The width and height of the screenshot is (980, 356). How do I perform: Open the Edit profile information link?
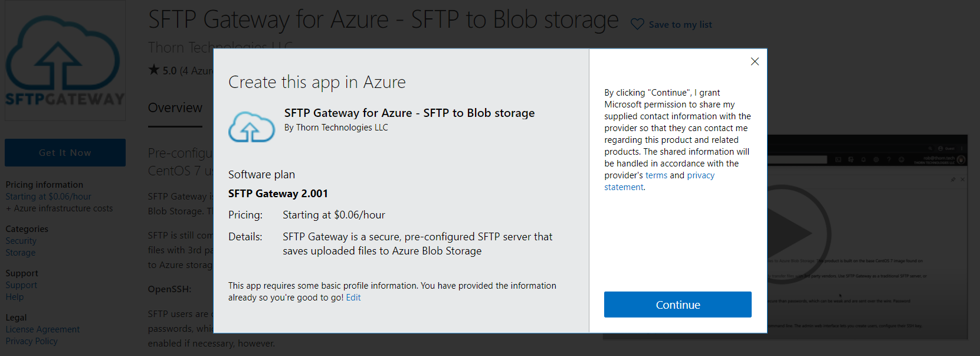click(353, 298)
